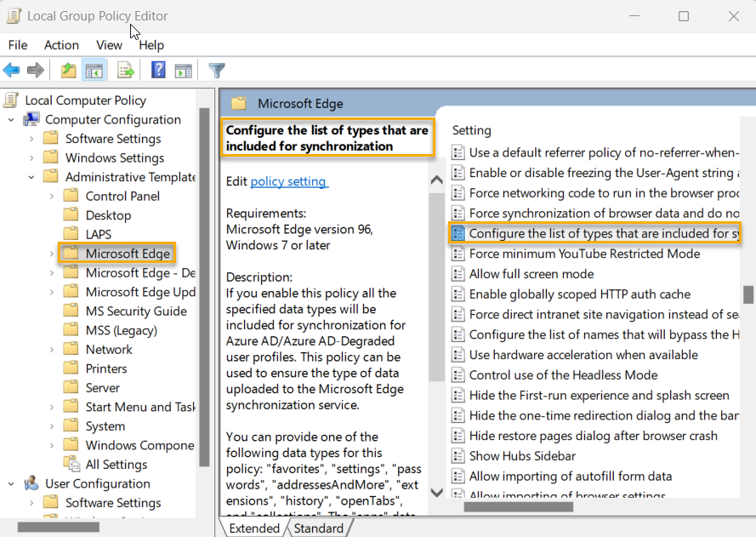
Task: Toggle the Show/Hide Console Tree toolbar icon
Action: tap(94, 70)
